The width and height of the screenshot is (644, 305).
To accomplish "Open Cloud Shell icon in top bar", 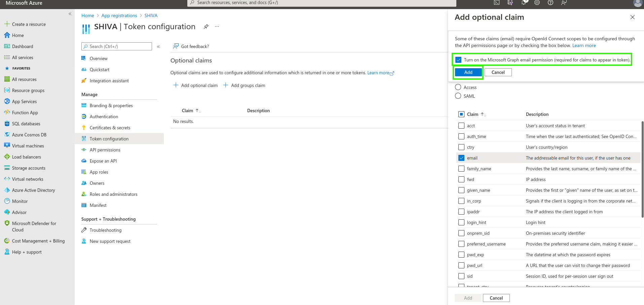I will (496, 3).
